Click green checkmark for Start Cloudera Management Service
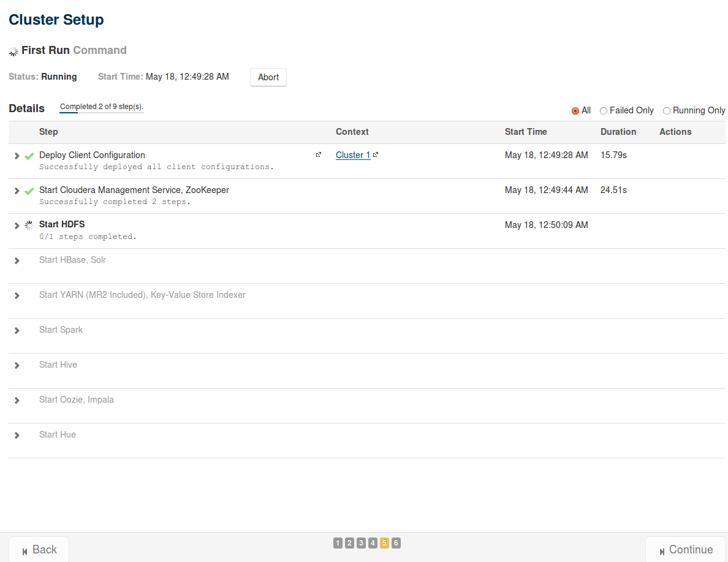 (x=29, y=191)
